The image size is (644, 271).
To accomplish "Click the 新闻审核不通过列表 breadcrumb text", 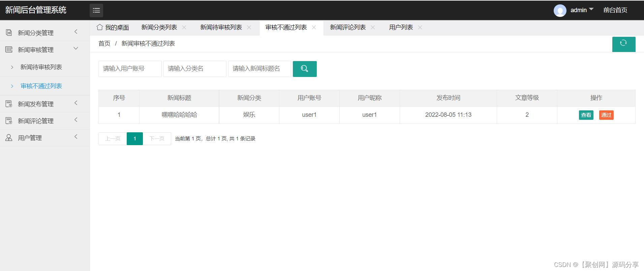I will [148, 44].
